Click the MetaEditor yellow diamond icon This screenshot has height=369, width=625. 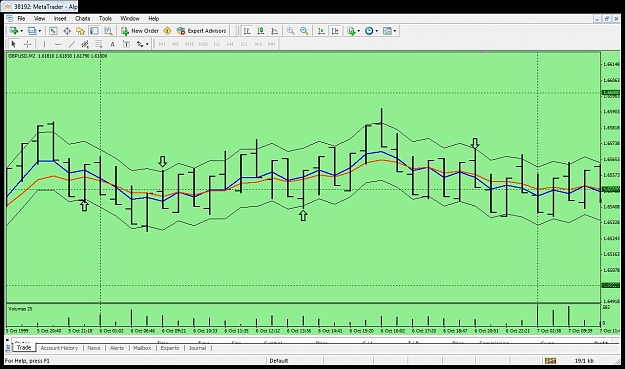167,31
